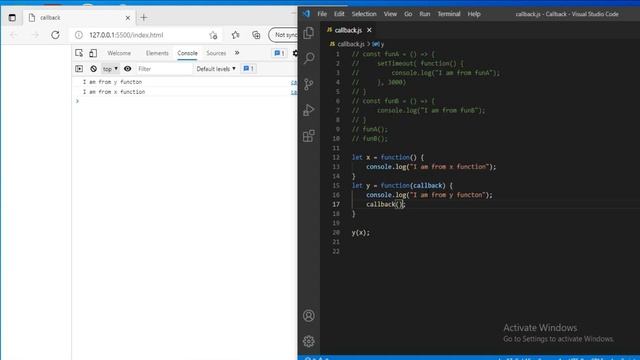Go forward in the browser

point(35,35)
